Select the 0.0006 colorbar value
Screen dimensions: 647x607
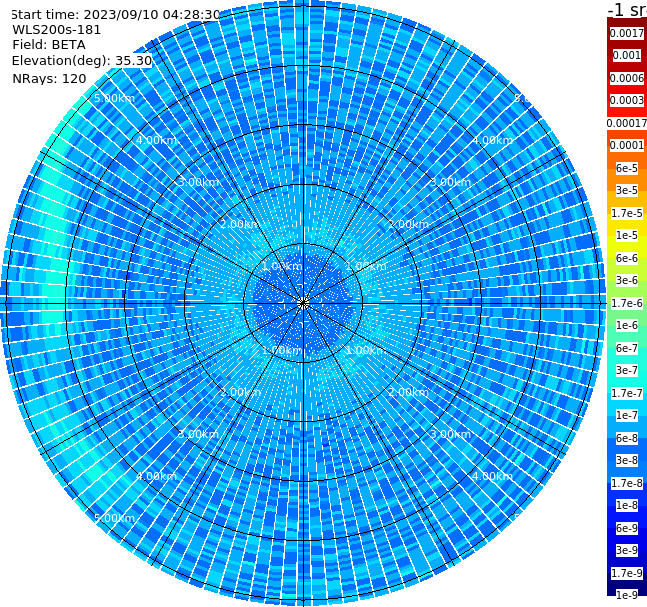point(627,78)
